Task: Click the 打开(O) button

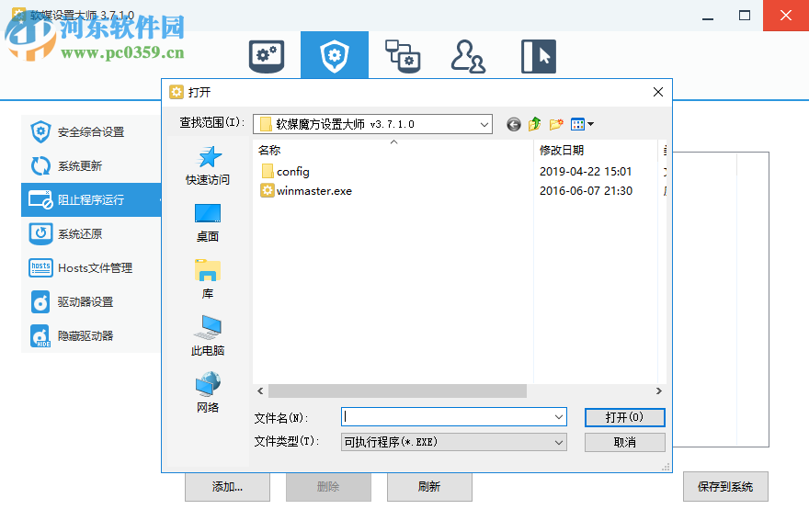Action: click(625, 417)
